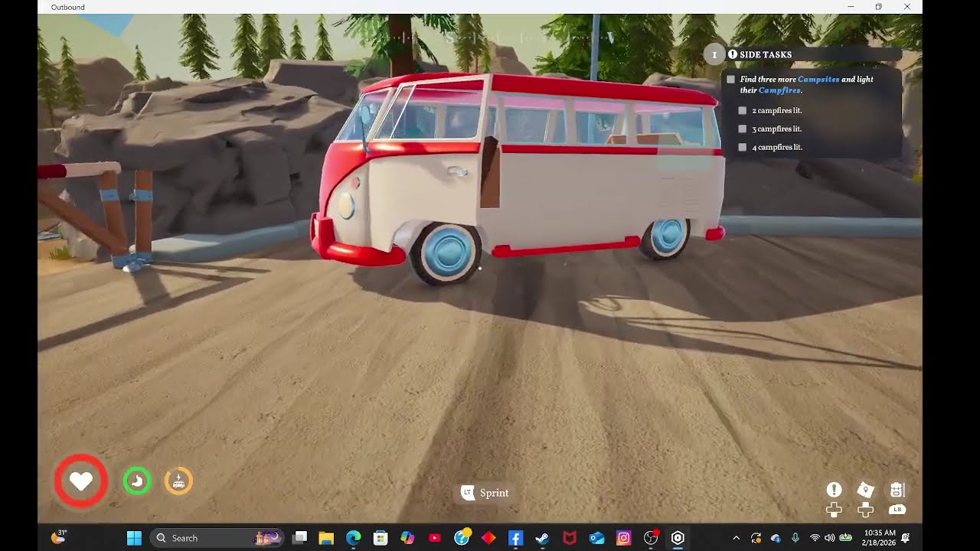
Task: Click the heart health indicator
Action: pos(81,481)
